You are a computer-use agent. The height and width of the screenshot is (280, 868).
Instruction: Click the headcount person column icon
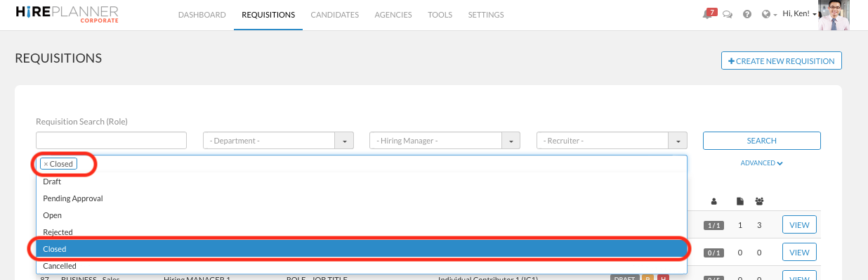pos(714,201)
